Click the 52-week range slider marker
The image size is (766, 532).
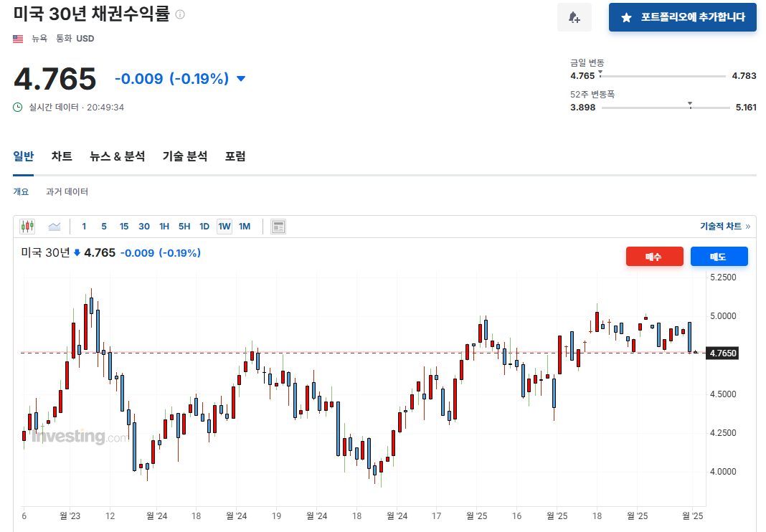coord(690,105)
